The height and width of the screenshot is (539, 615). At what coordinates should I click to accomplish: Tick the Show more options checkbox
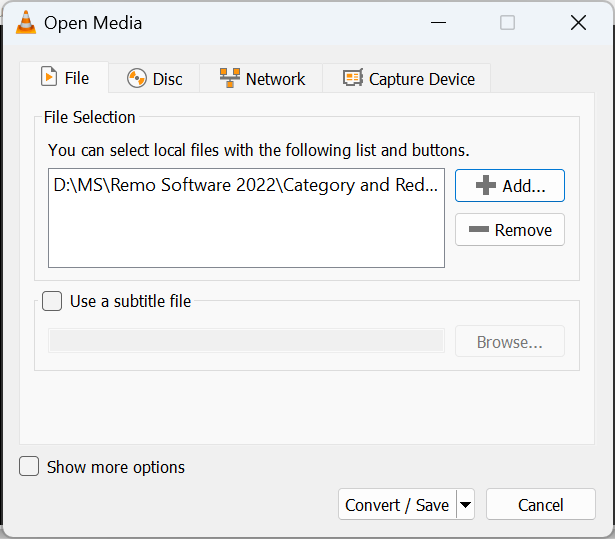tap(29, 466)
